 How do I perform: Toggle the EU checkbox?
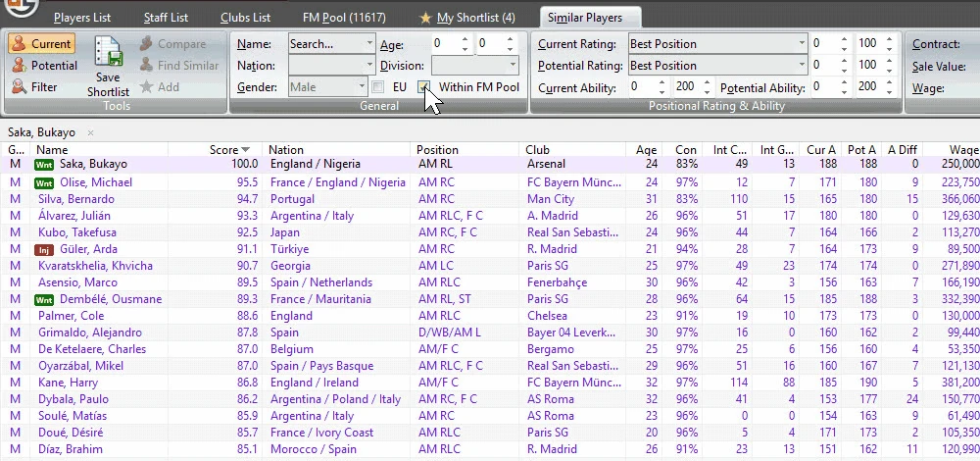(x=378, y=87)
